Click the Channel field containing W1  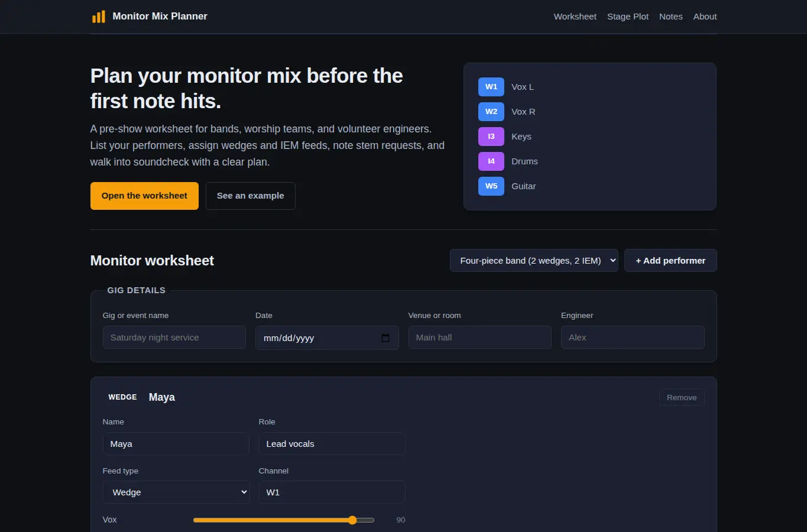point(332,492)
